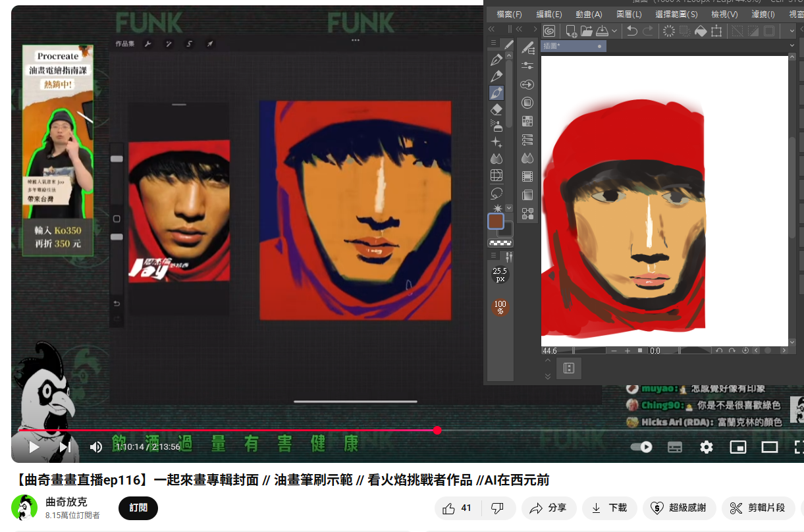Click the clear/delete sunburst icon
The image size is (804, 532).
coord(669,31)
